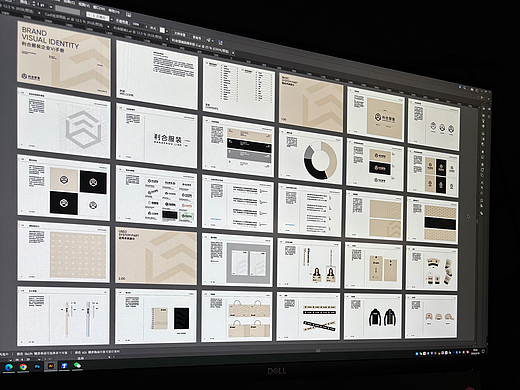
Task: Click the arrange documents icon after the Help menu
Action: tap(128, 14)
